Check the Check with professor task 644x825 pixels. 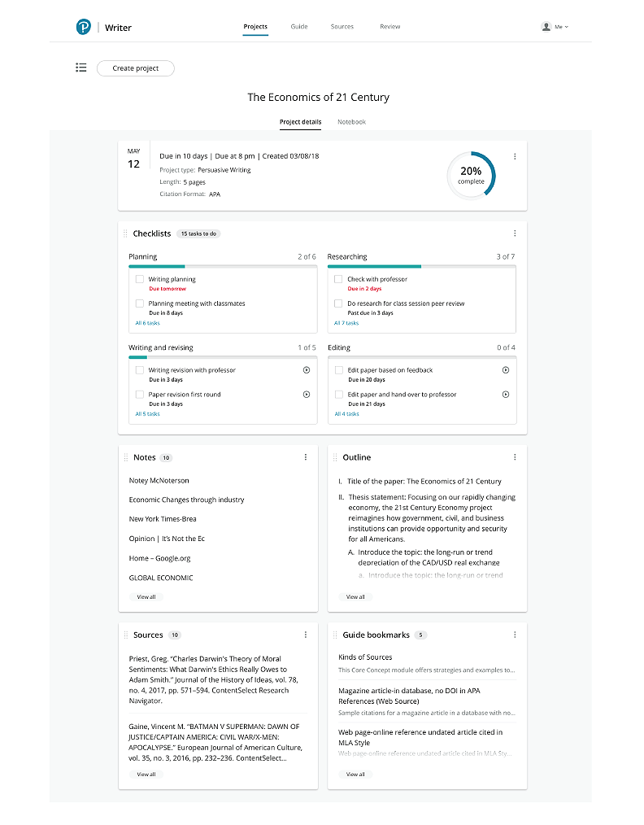[x=338, y=279]
